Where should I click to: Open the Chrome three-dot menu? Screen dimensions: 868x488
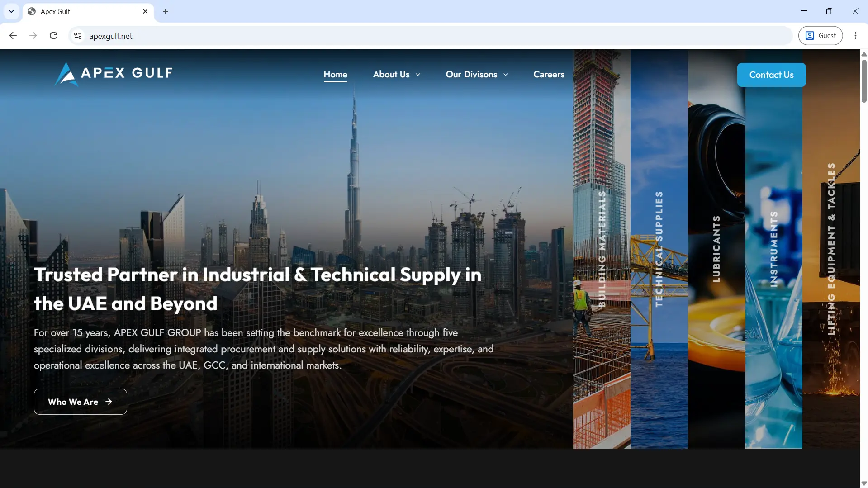coord(855,36)
